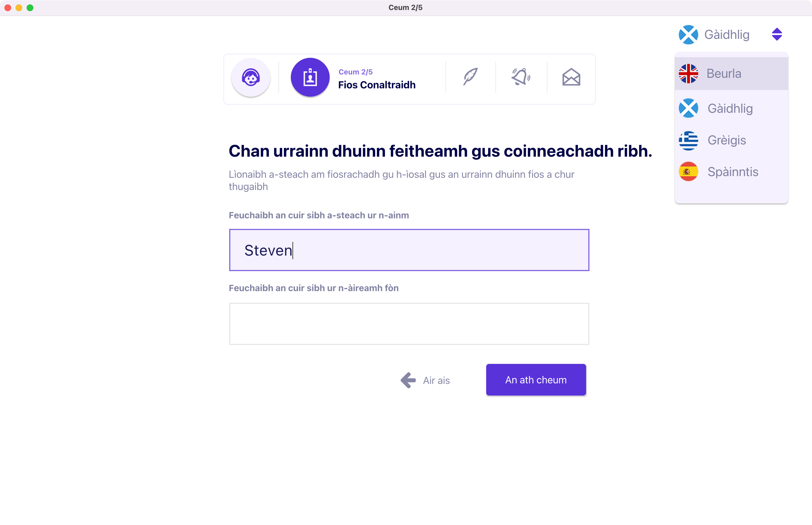The height and width of the screenshot is (525, 812).
Task: Go back using the Air ais link
Action: [436, 380]
